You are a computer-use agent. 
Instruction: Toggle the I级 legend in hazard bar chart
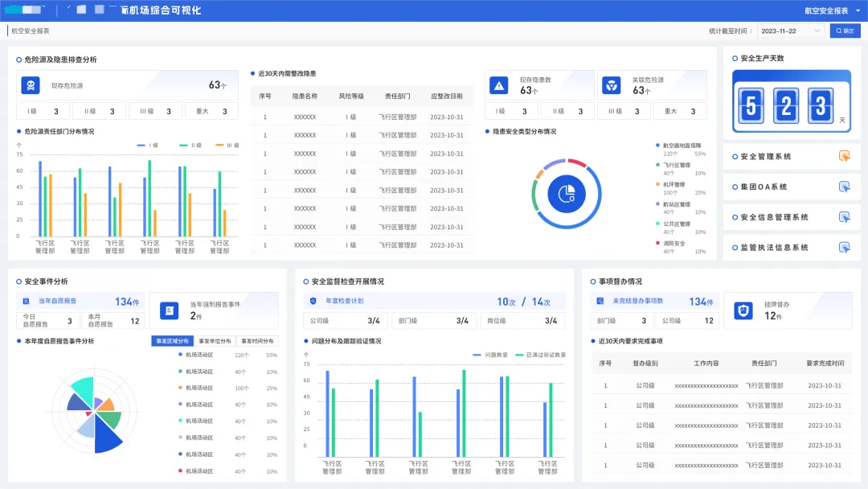(147, 145)
